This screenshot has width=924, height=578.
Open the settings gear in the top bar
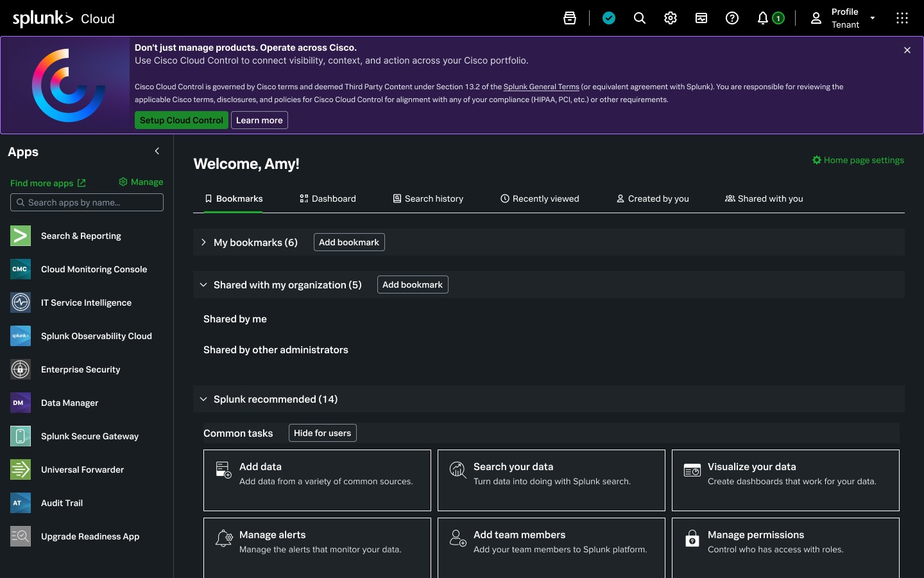coord(671,18)
